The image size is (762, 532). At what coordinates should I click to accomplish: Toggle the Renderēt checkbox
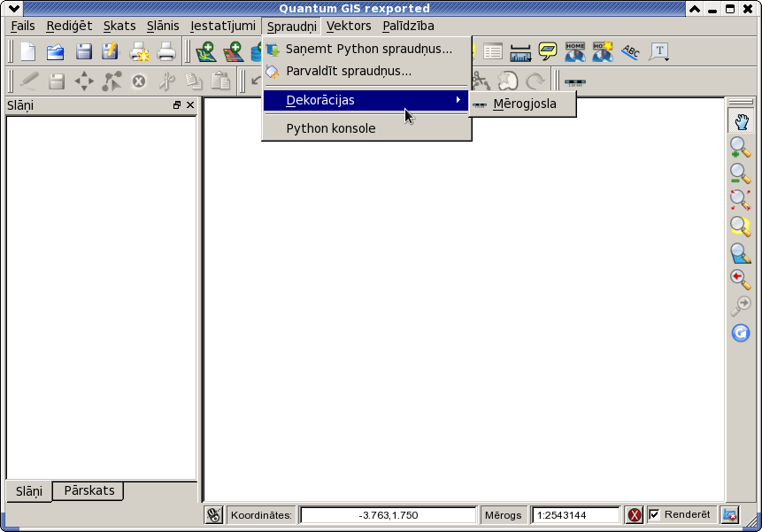tap(654, 514)
